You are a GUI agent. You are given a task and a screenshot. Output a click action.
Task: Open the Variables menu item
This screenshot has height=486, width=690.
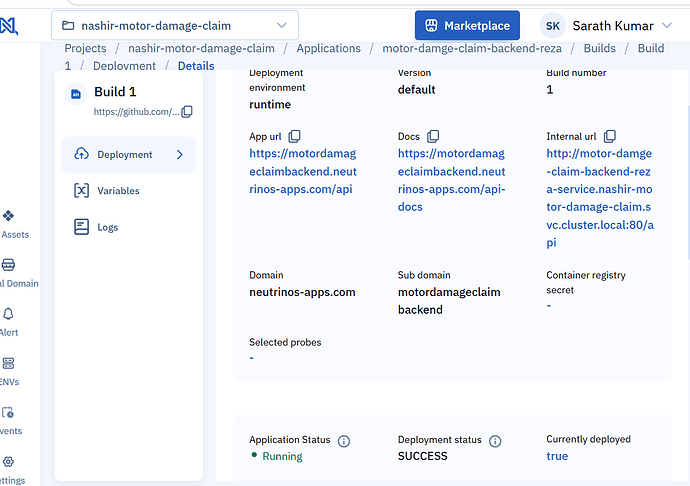(x=128, y=191)
